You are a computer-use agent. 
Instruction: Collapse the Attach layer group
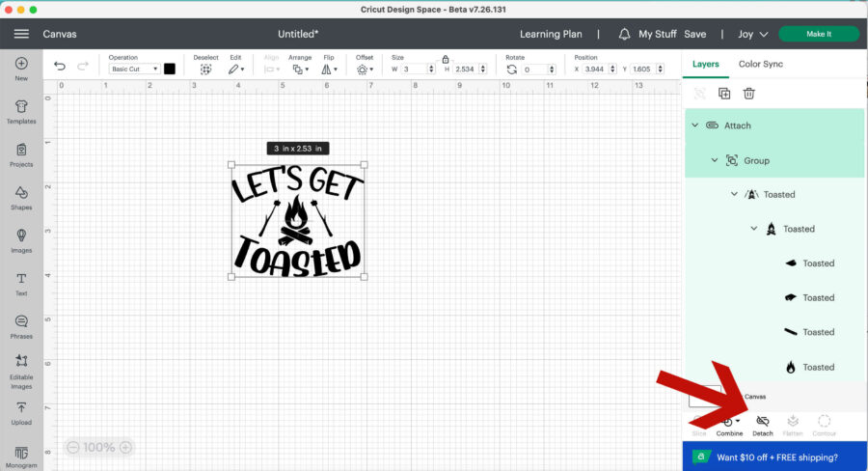[x=694, y=125]
